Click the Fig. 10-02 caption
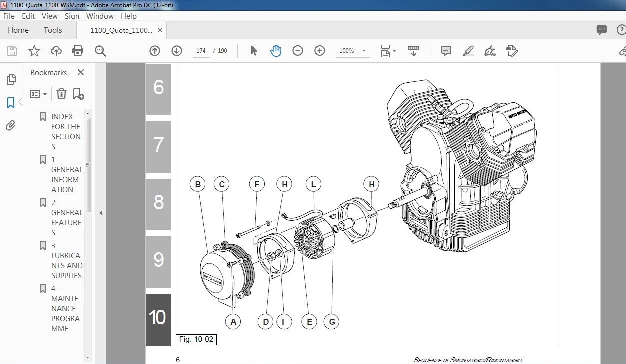The height and width of the screenshot is (364, 626). coord(196,339)
